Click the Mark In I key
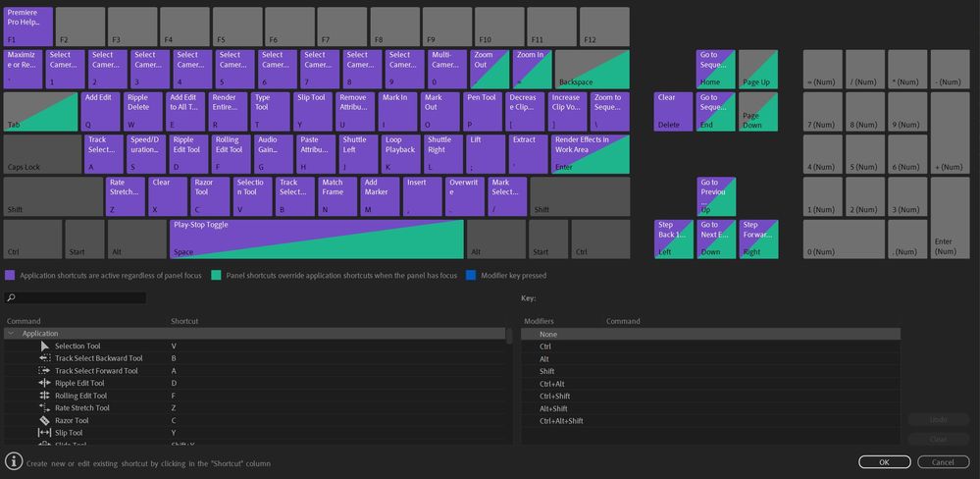The image size is (980, 479). click(397, 111)
